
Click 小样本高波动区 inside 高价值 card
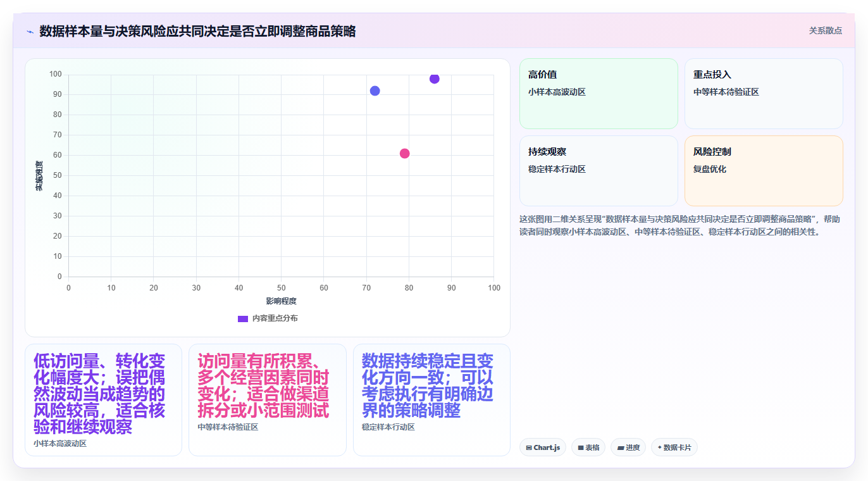coord(557,92)
